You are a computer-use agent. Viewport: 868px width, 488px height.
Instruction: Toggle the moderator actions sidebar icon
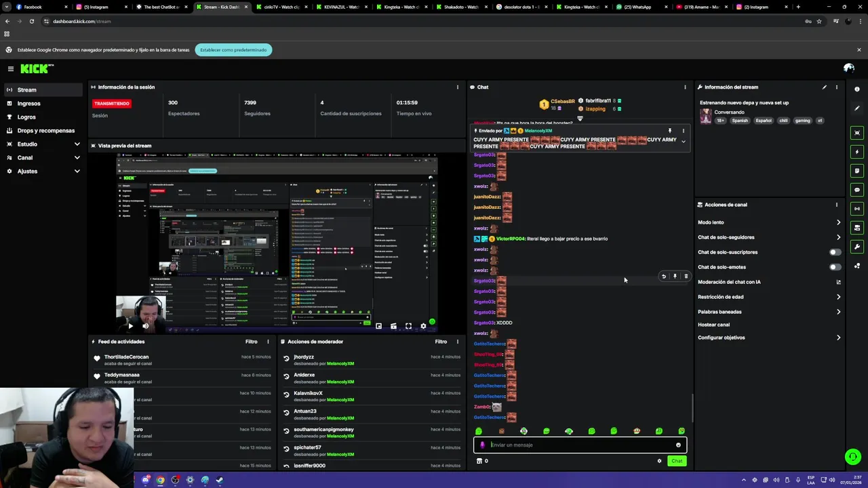pyautogui.click(x=857, y=228)
